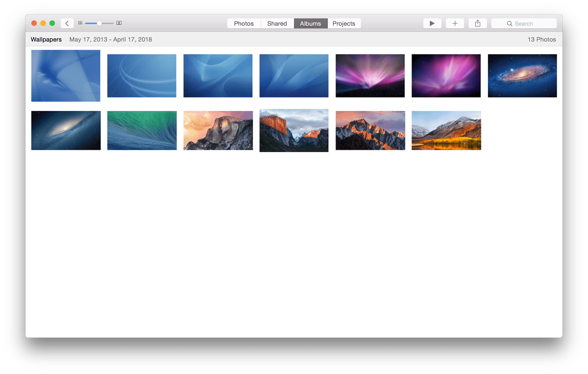The image size is (588, 374).
Task: Click the magnifier icon in Search
Action: pyautogui.click(x=510, y=24)
